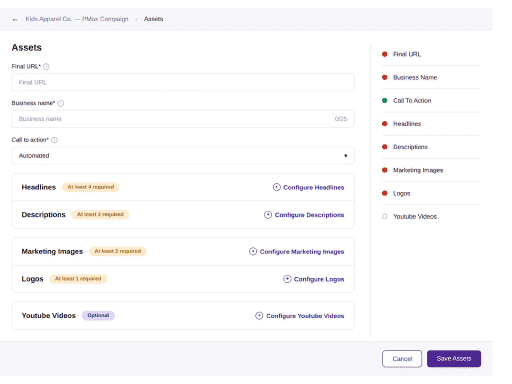The width and height of the screenshot is (512, 384).
Task: Click the Optional badge on Youtube Videos
Action: point(98,315)
